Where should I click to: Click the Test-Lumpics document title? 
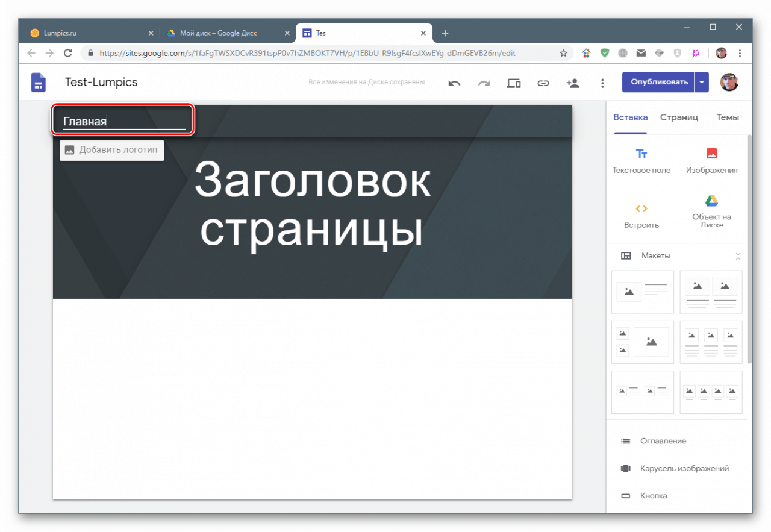click(x=101, y=82)
